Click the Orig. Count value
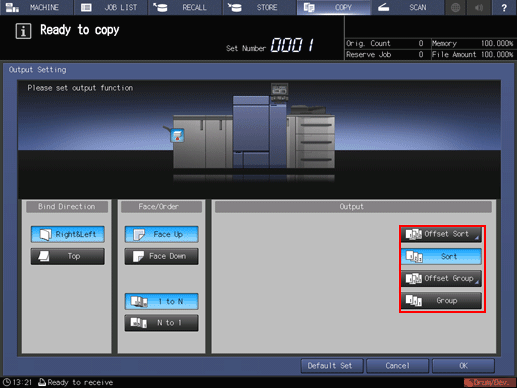 [x=421, y=43]
